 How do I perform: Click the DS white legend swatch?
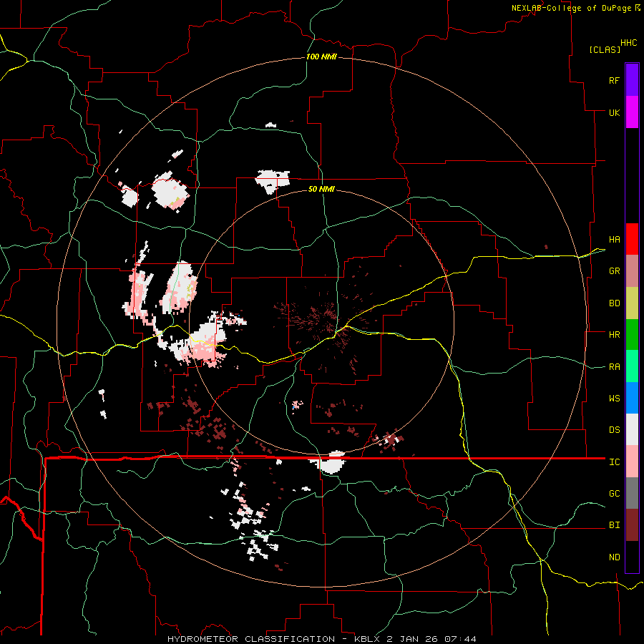coord(632,429)
